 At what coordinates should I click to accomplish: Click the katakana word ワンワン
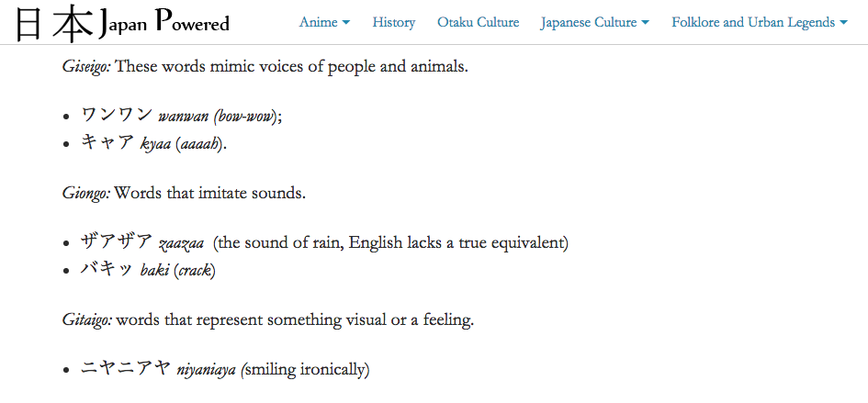[117, 115]
